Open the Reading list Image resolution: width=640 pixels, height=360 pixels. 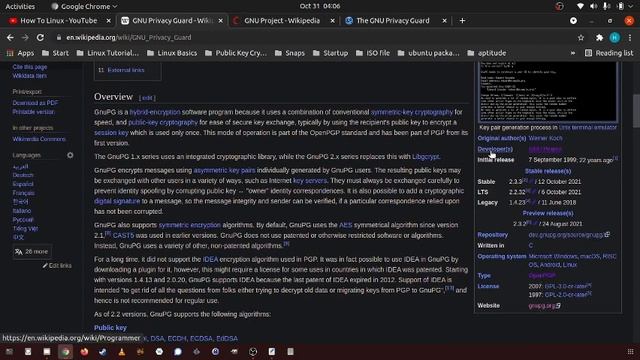coord(609,53)
